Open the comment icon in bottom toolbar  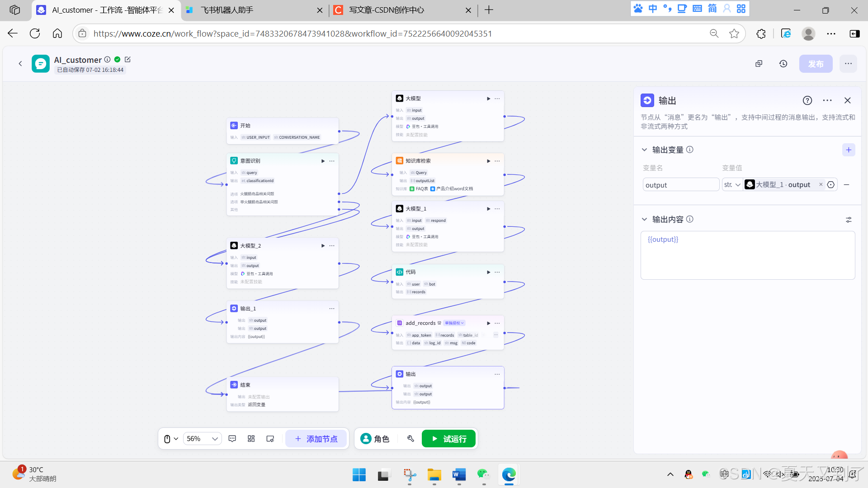(232, 439)
